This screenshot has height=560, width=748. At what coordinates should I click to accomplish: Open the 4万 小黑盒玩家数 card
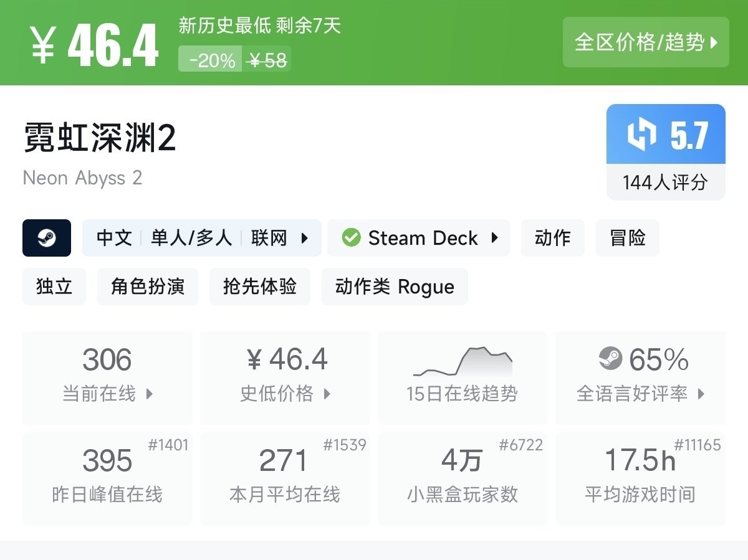click(x=463, y=478)
